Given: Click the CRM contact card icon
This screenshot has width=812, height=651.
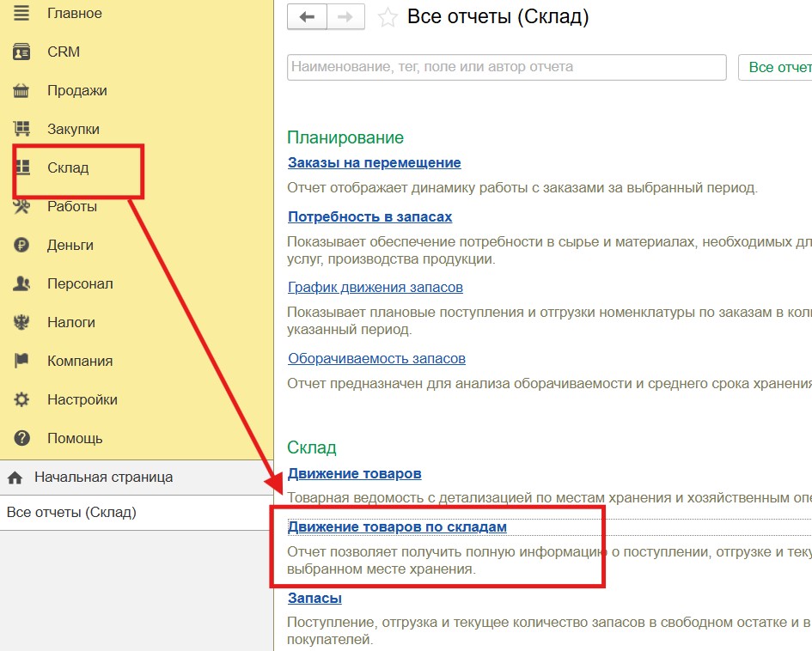Looking at the screenshot, I should pyautogui.click(x=21, y=52).
